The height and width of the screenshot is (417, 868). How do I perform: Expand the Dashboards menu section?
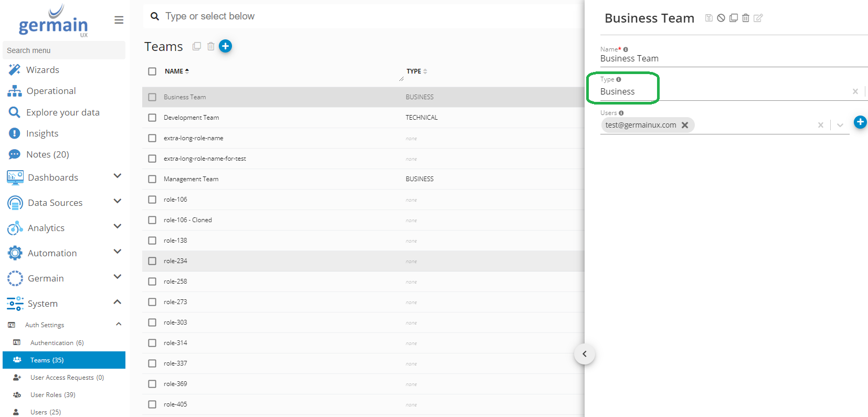tap(118, 176)
